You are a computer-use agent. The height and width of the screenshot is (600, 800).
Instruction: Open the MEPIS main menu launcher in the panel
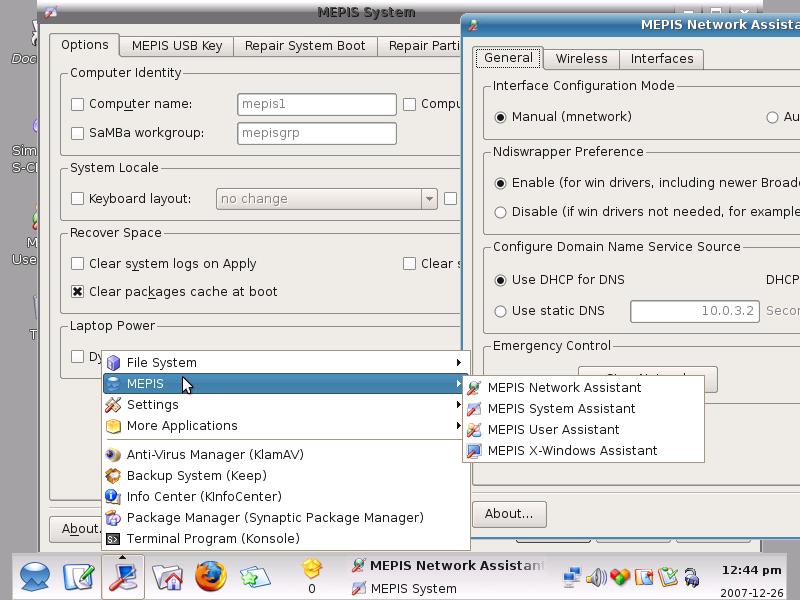(x=35, y=577)
